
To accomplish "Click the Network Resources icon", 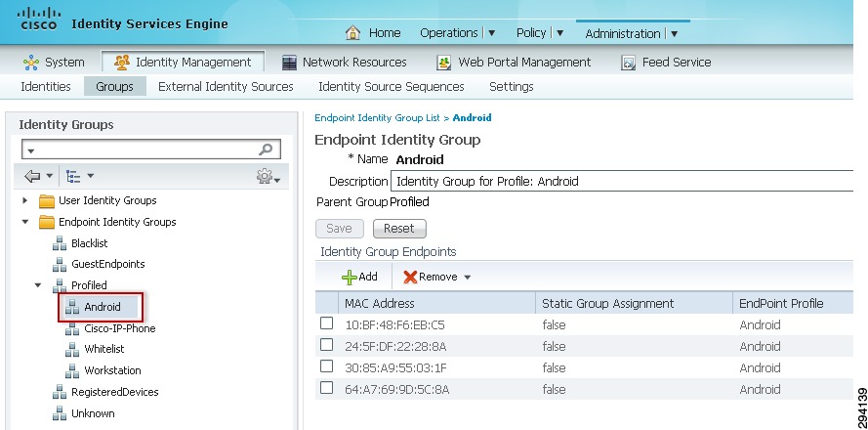I will point(289,63).
